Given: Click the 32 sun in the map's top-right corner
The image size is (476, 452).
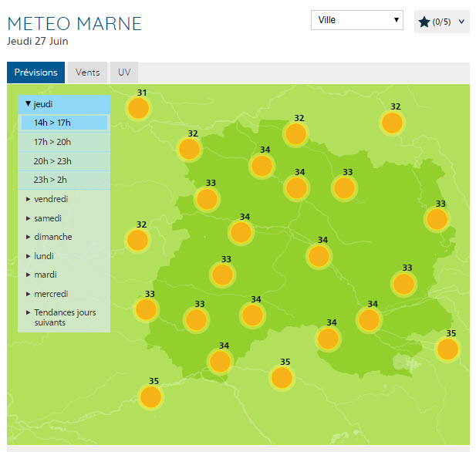Looking at the screenshot, I should [392, 123].
